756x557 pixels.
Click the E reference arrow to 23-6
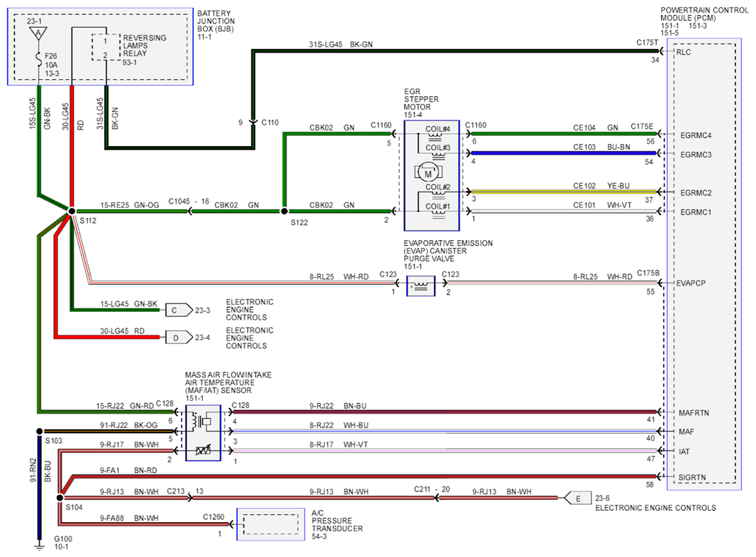coord(578,498)
